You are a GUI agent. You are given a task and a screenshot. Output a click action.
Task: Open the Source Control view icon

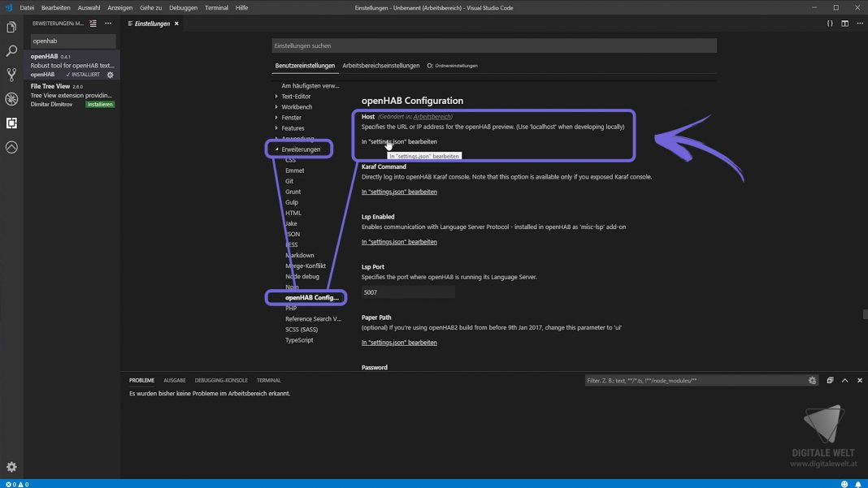coord(11,75)
